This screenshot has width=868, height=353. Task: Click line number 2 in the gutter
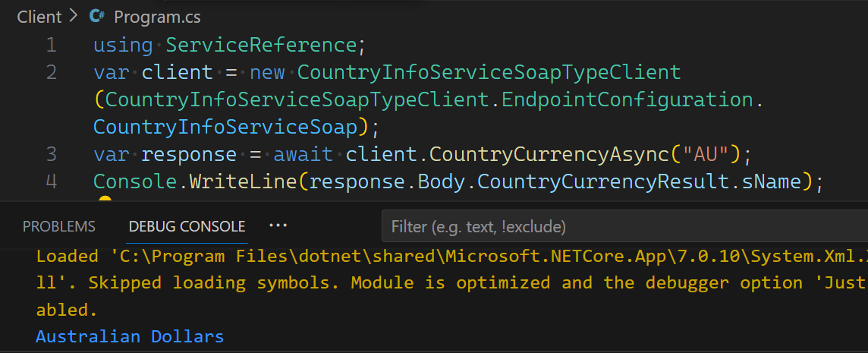pos(52,72)
